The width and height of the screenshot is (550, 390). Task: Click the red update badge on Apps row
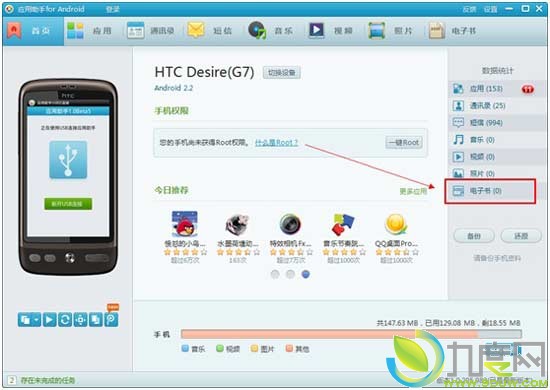point(528,89)
